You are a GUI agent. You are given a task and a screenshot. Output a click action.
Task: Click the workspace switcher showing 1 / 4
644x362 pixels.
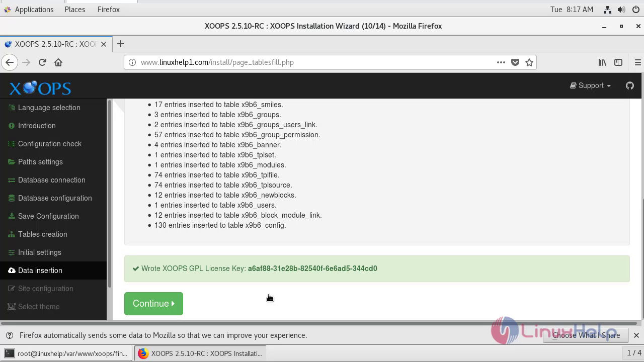pos(633,353)
